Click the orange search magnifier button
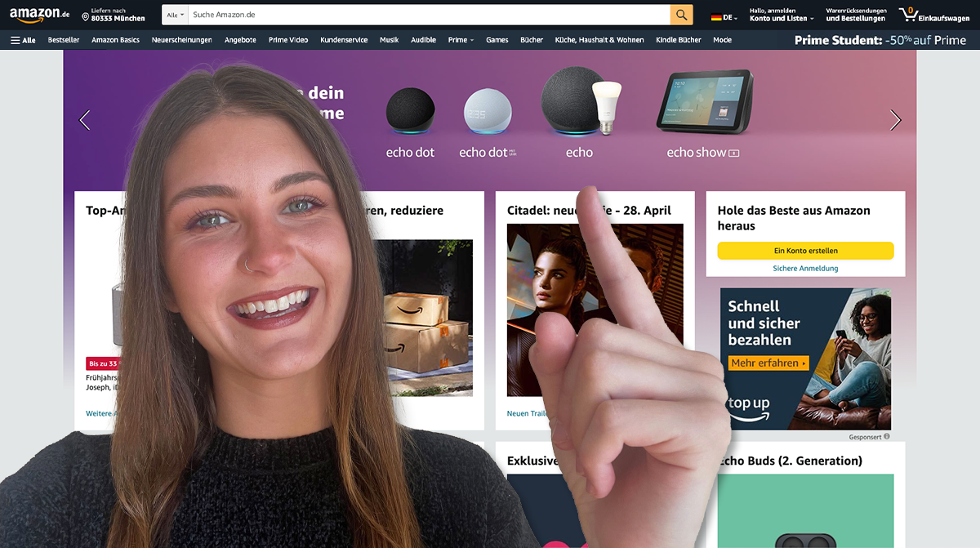Screen dimensions: 980x548 [681, 15]
